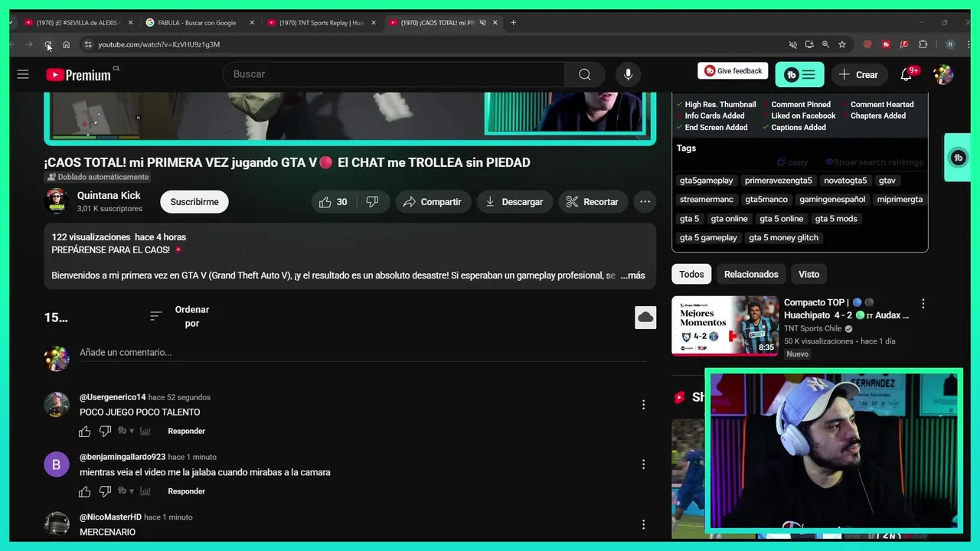Viewport: 980px width, 551px height.
Task: Select the Visto filter chip
Action: 808,274
